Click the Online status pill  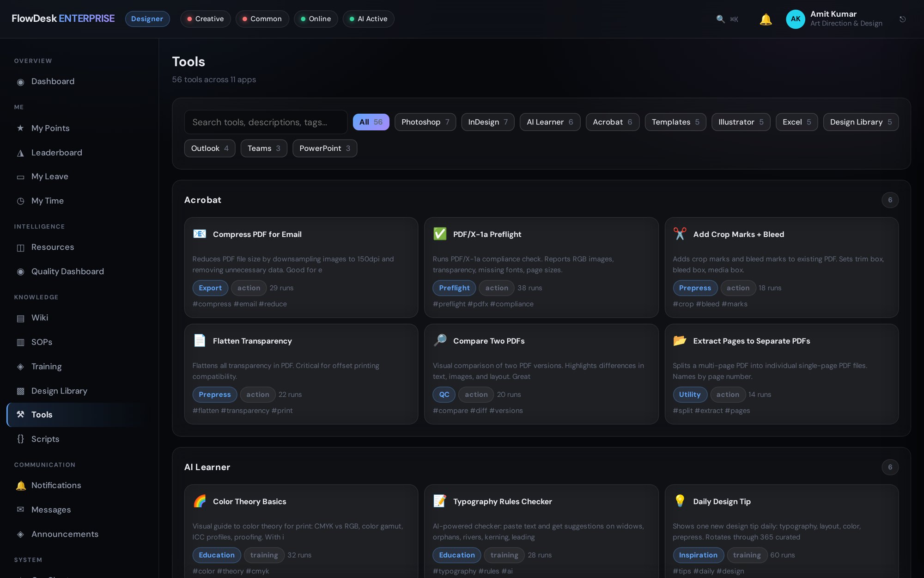click(x=316, y=19)
